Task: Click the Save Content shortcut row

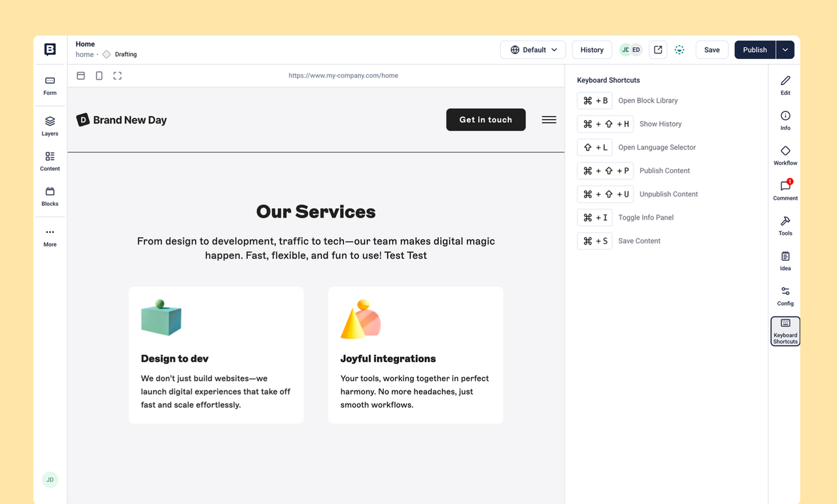Action: 619,241
